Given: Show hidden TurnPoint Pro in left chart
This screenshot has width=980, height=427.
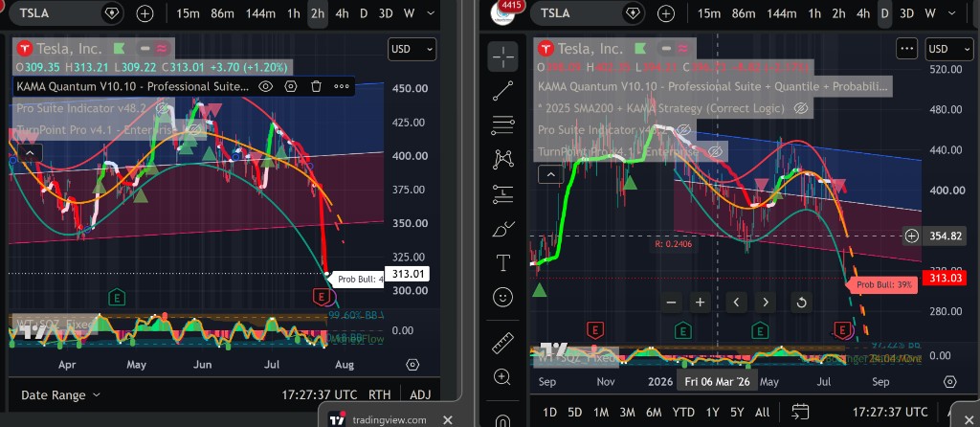Looking at the screenshot, I should (x=194, y=129).
